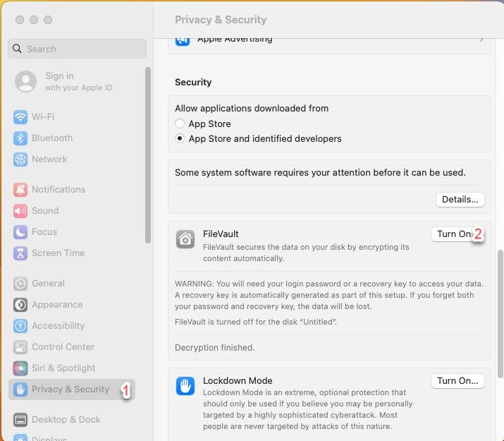Turn on FileVault
This screenshot has height=441, width=504.
click(x=457, y=234)
